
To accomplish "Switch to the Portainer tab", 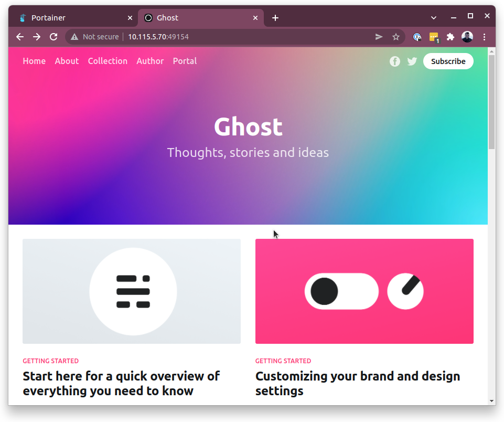I will pos(73,18).
